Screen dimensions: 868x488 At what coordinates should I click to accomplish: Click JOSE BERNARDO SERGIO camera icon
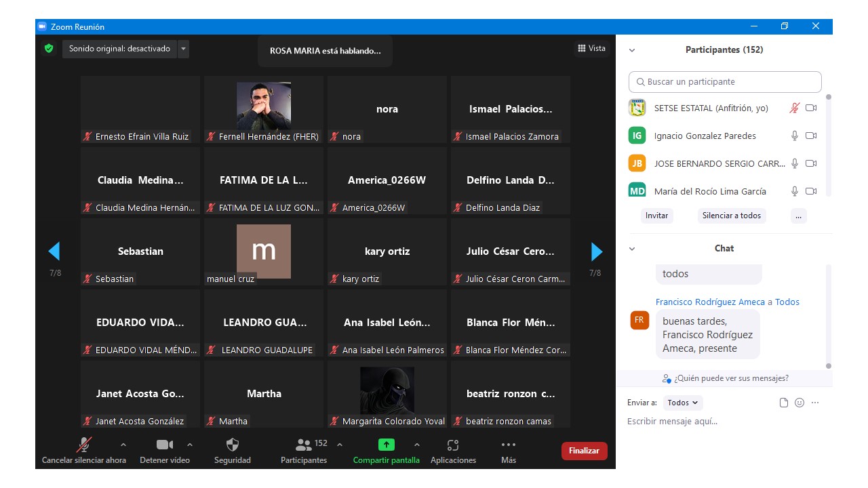coord(811,163)
